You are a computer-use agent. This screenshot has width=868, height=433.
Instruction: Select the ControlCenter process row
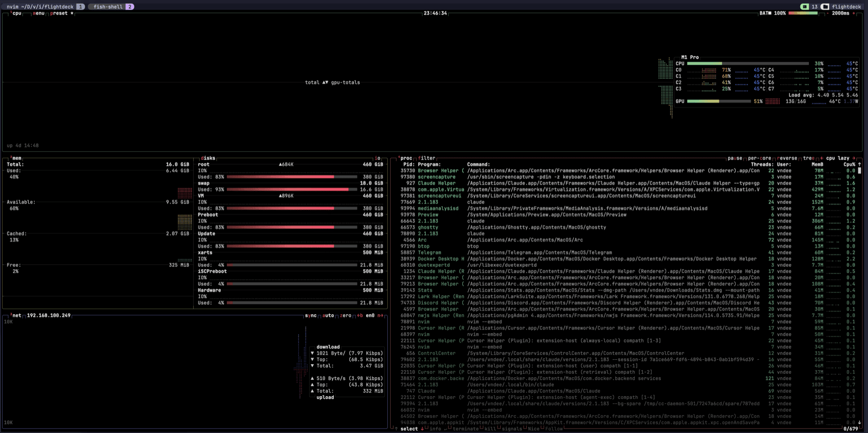(x=628, y=353)
